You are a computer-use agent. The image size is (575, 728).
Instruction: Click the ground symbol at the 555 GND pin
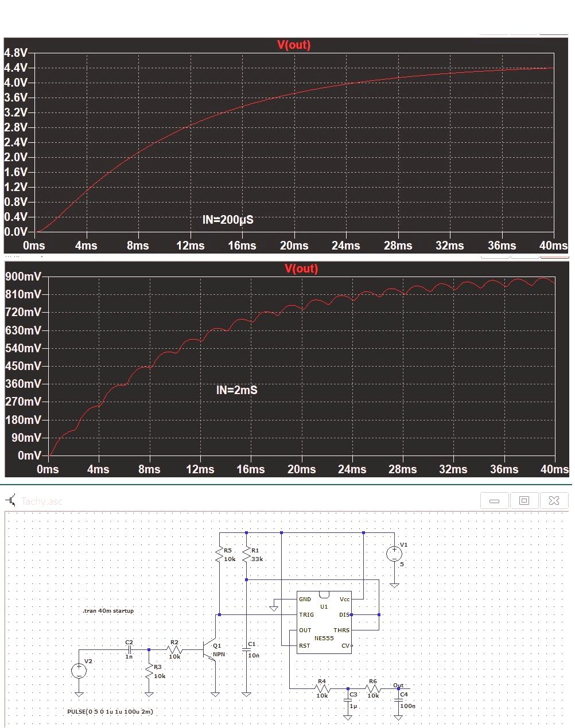coord(274,608)
